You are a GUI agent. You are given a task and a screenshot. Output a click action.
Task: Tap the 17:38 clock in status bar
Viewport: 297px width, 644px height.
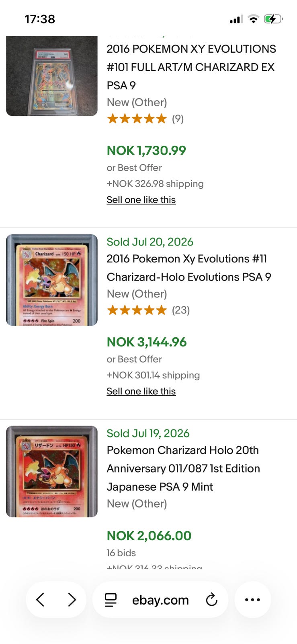pos(40,19)
